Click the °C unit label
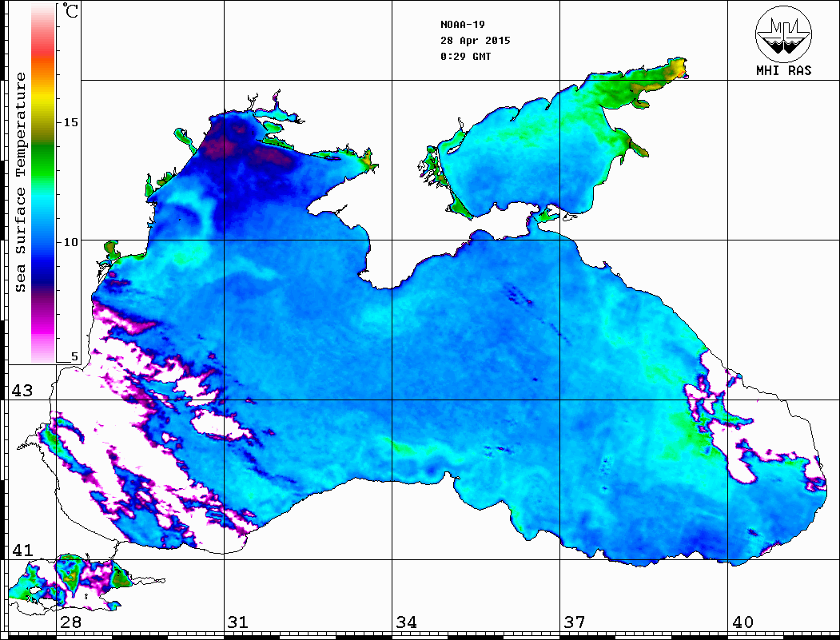 click(70, 10)
